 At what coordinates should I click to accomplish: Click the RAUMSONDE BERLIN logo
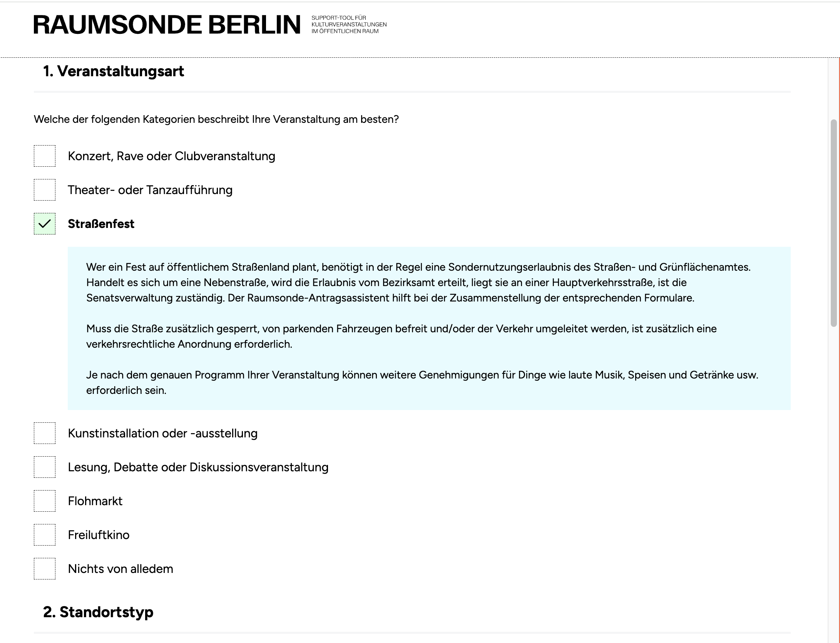click(x=167, y=25)
